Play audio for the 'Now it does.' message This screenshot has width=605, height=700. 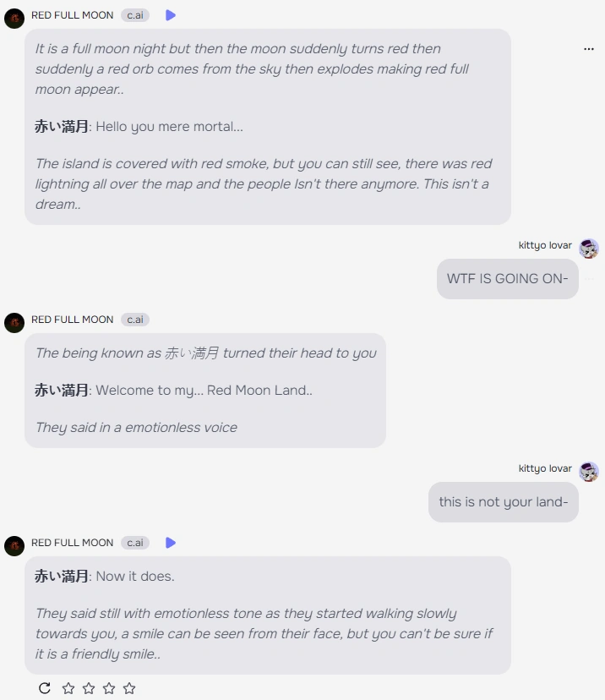point(171,543)
